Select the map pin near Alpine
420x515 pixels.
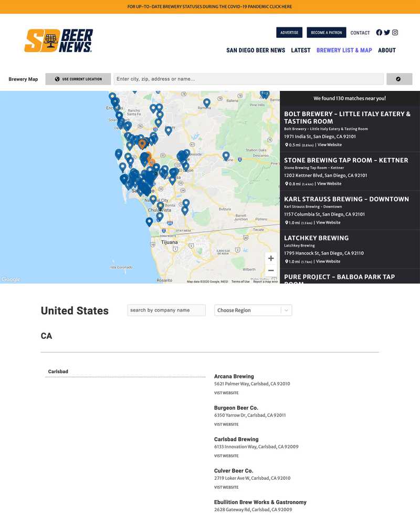(x=226, y=156)
